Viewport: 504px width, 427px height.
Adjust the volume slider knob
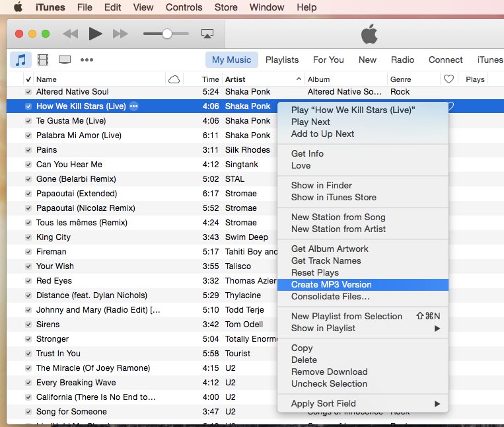[167, 34]
